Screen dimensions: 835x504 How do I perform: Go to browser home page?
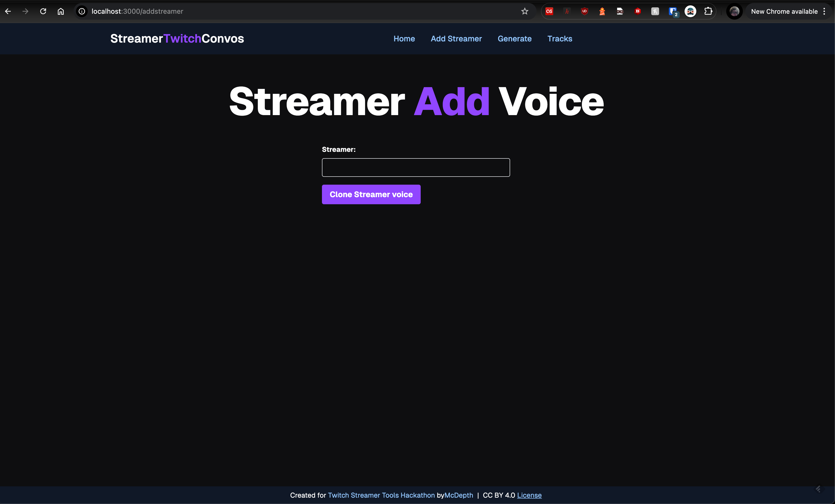tap(61, 11)
